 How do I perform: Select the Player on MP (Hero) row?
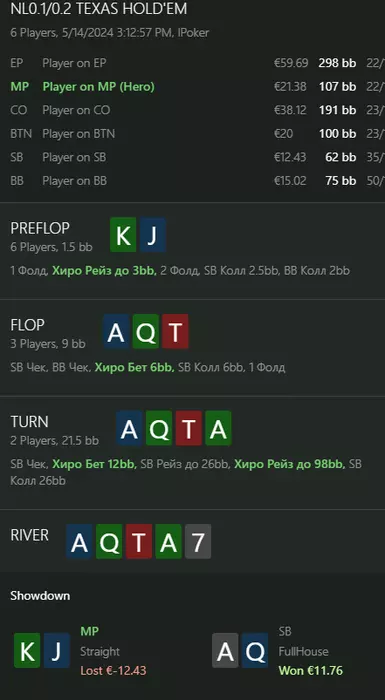pos(192,87)
